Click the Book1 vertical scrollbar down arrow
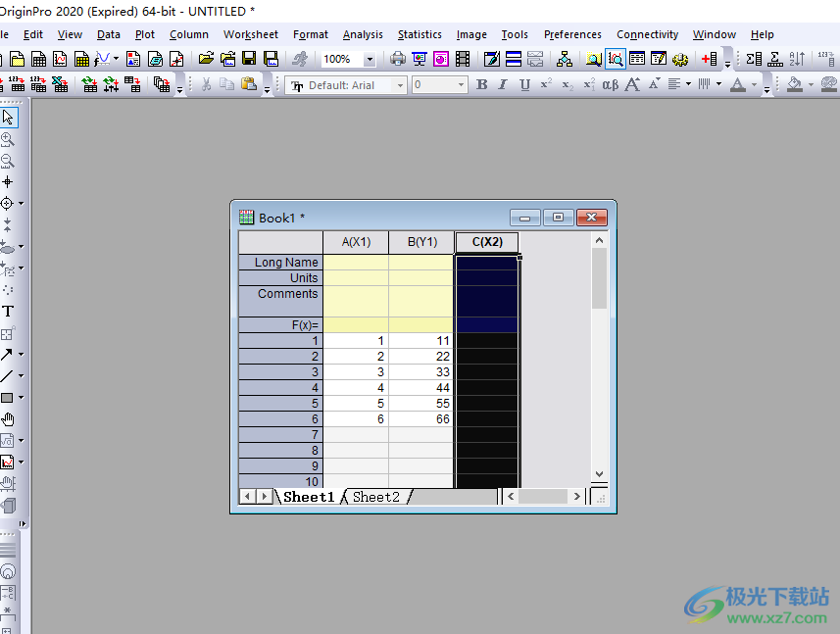840x634 pixels. [x=600, y=474]
